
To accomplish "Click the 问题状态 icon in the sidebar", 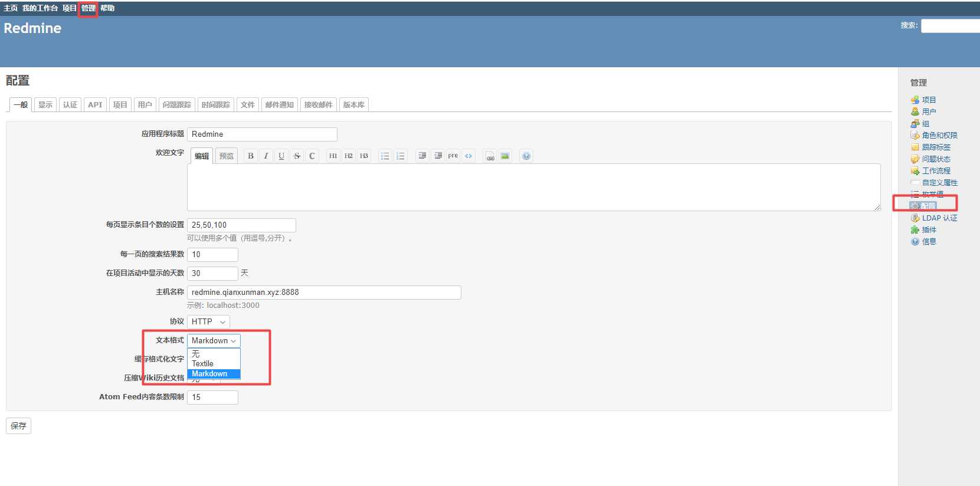I will (915, 159).
